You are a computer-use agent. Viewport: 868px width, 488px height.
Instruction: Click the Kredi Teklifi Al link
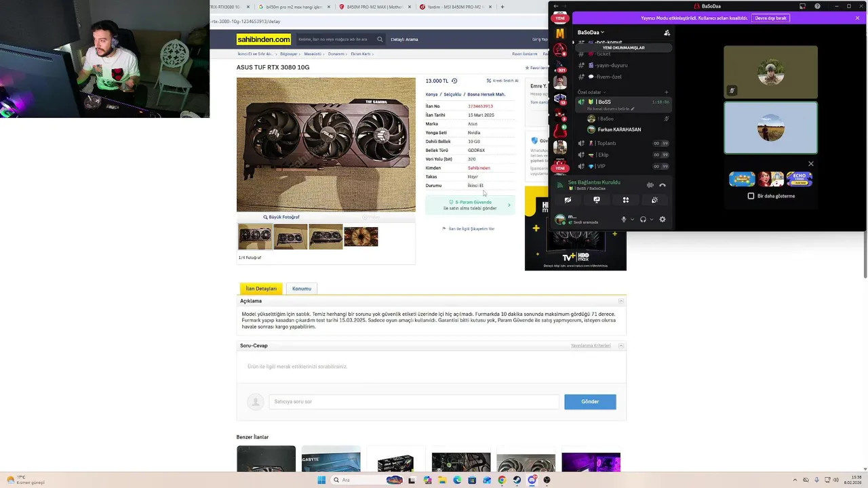[502, 81]
